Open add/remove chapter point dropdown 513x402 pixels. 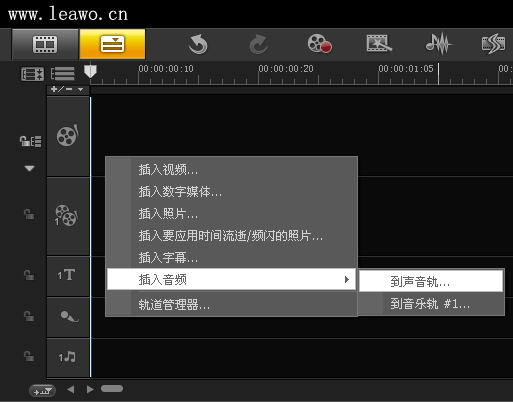click(x=67, y=89)
